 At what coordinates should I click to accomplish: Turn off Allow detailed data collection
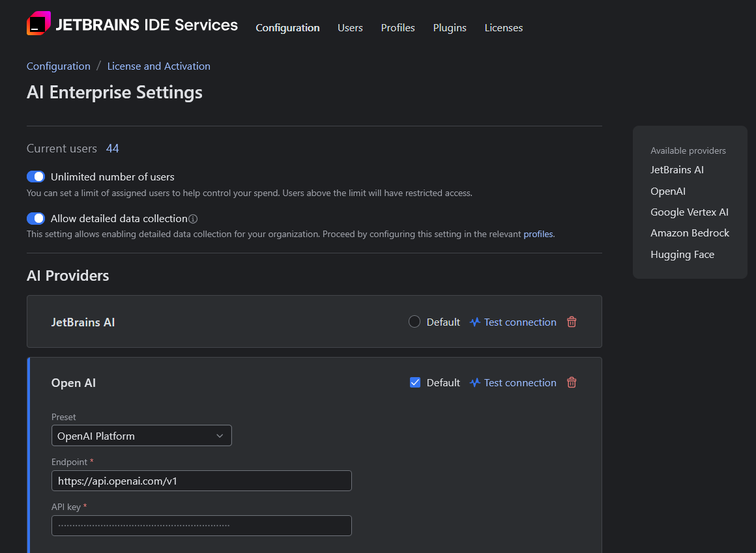click(x=36, y=218)
